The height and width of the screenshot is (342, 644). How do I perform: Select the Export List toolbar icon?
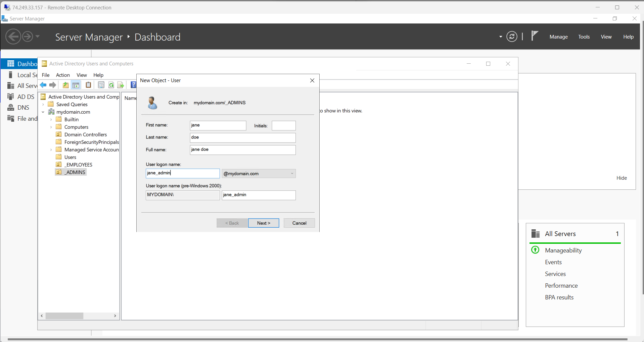click(x=121, y=85)
